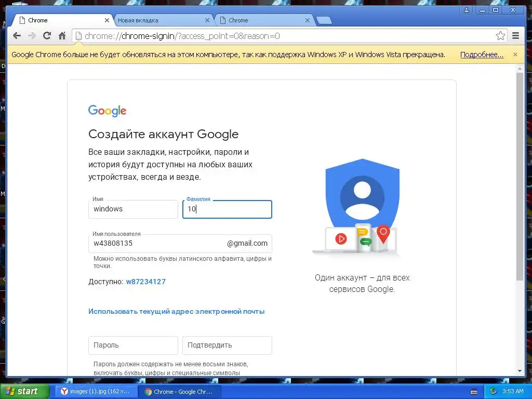Screen dimensions: 532x399
Task: Click the page icon in address bar
Action: 78,36
